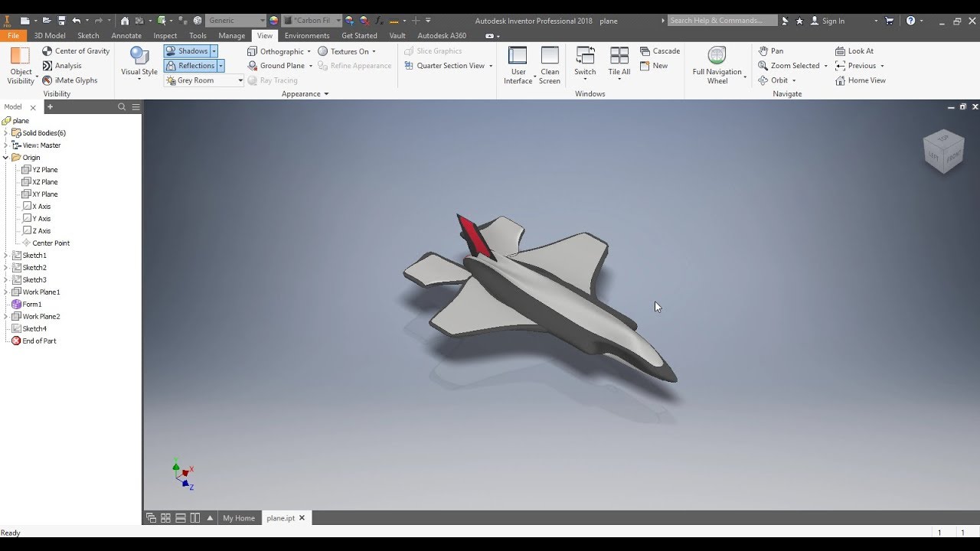This screenshot has height=551, width=980.
Task: Select Form1 in the model browser
Action: point(27,305)
